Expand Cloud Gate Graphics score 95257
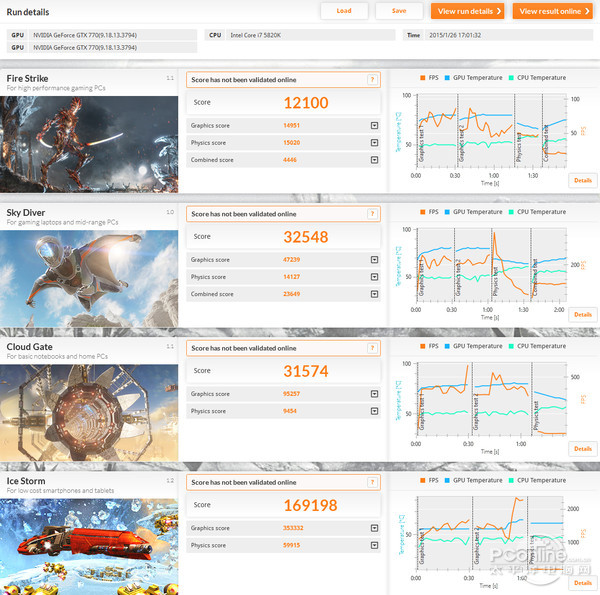Screen dimensions: 600x595 coord(374,394)
